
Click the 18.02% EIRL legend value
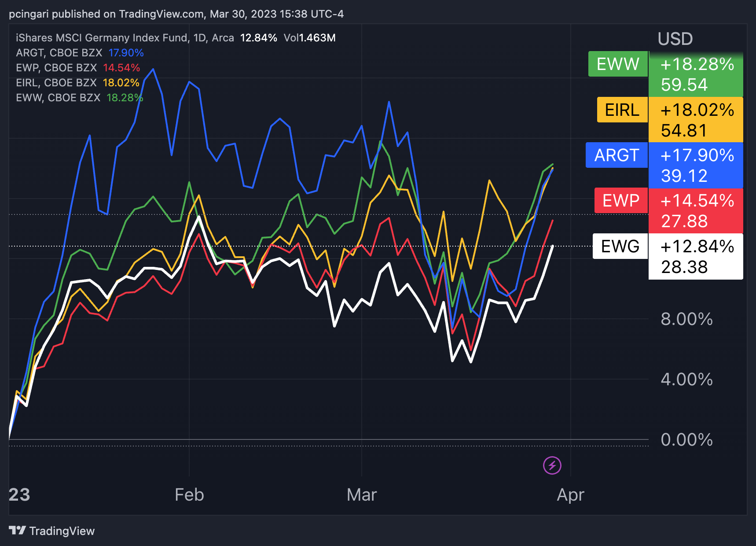[x=121, y=83]
